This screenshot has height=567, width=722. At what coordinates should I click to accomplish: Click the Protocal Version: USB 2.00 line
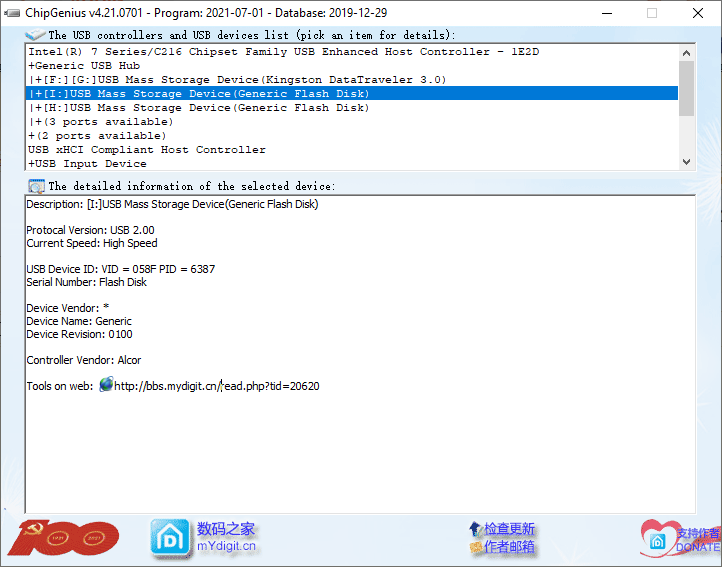click(90, 230)
